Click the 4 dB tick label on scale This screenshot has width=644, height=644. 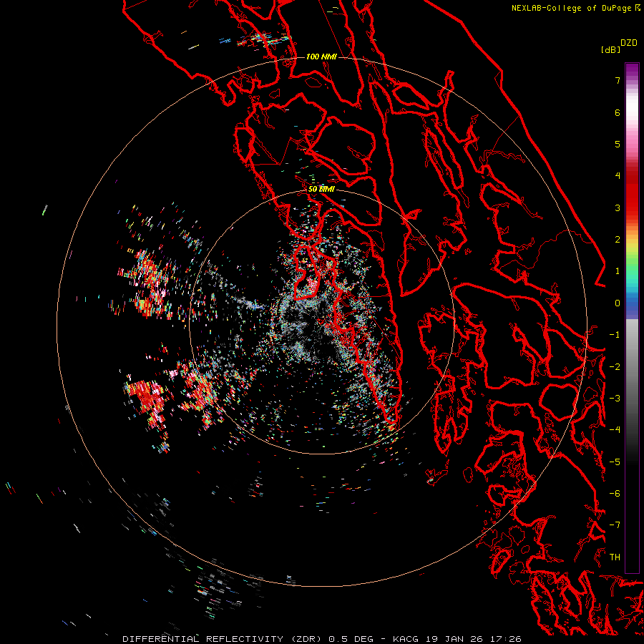618,176
